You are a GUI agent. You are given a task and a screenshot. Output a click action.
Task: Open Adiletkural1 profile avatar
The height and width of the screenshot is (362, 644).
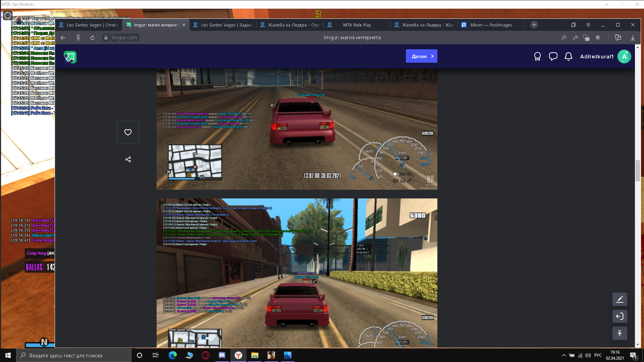(x=624, y=56)
